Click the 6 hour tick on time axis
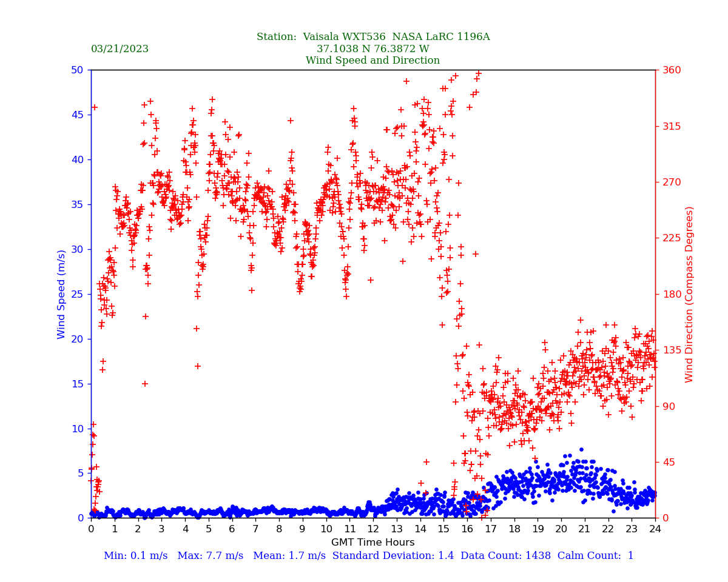 [x=232, y=529]
